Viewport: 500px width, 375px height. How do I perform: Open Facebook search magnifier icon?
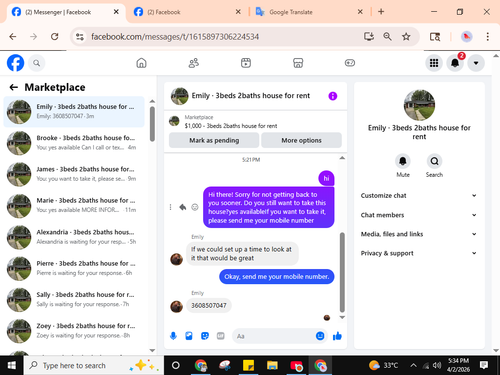pos(37,63)
